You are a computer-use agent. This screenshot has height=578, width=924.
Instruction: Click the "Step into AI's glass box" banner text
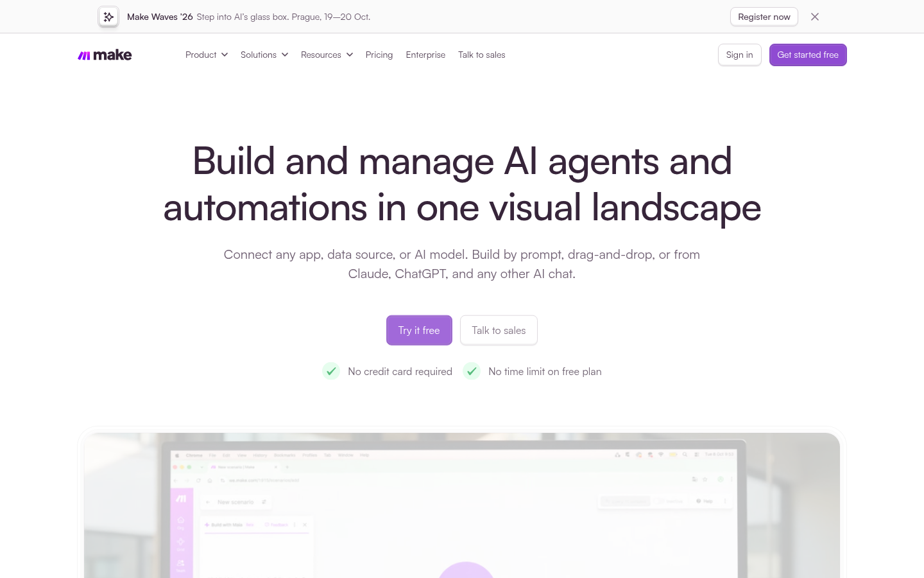click(x=284, y=17)
